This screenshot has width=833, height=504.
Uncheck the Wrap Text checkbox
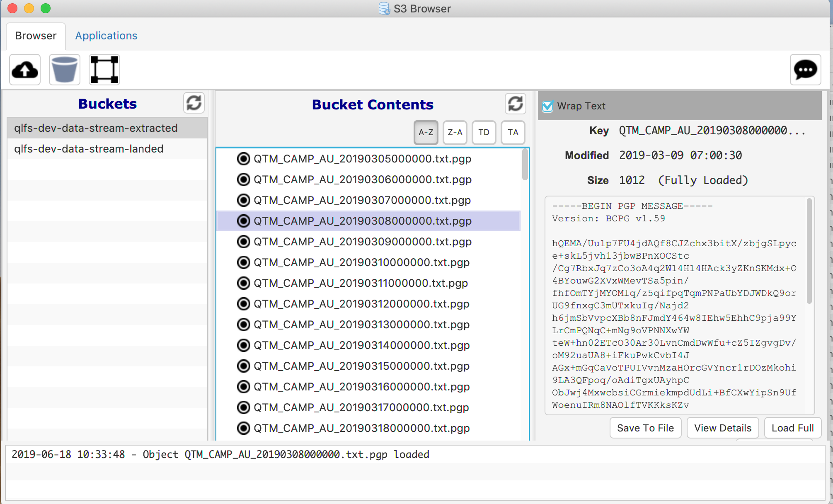pyautogui.click(x=547, y=106)
